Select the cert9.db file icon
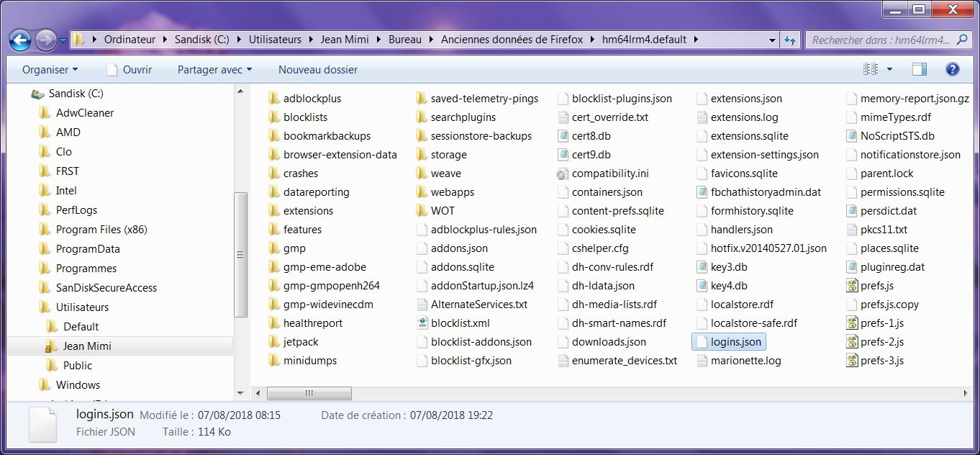980x455 pixels. pyautogui.click(x=564, y=155)
